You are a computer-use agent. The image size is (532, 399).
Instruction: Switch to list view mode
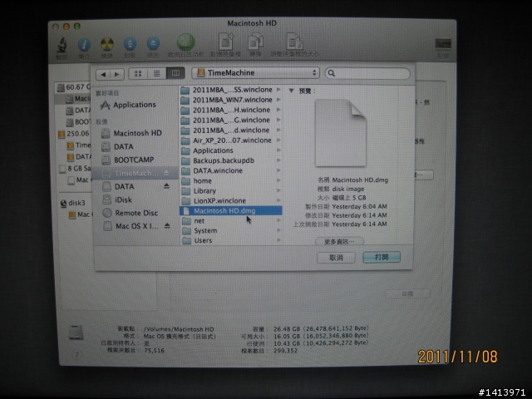(x=157, y=74)
